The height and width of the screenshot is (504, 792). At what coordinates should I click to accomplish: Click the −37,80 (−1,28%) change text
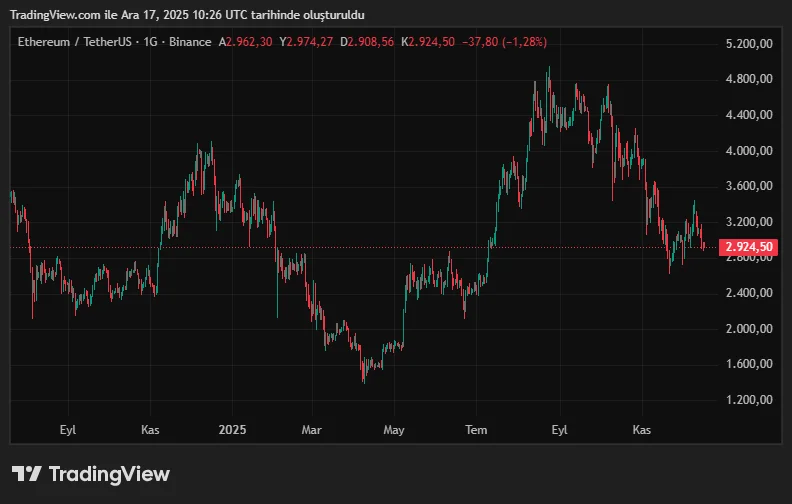(x=504, y=42)
